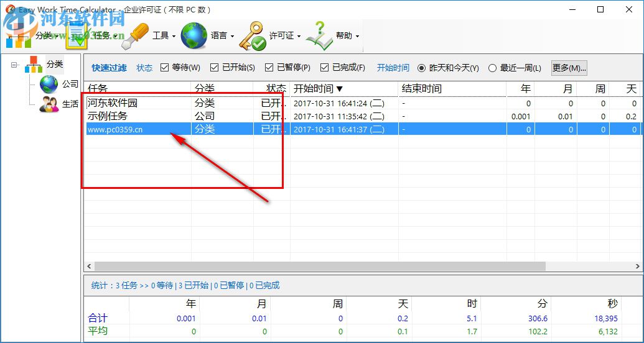644x343 pixels.
Task: Open the 语言 menu label
Action: (219, 35)
